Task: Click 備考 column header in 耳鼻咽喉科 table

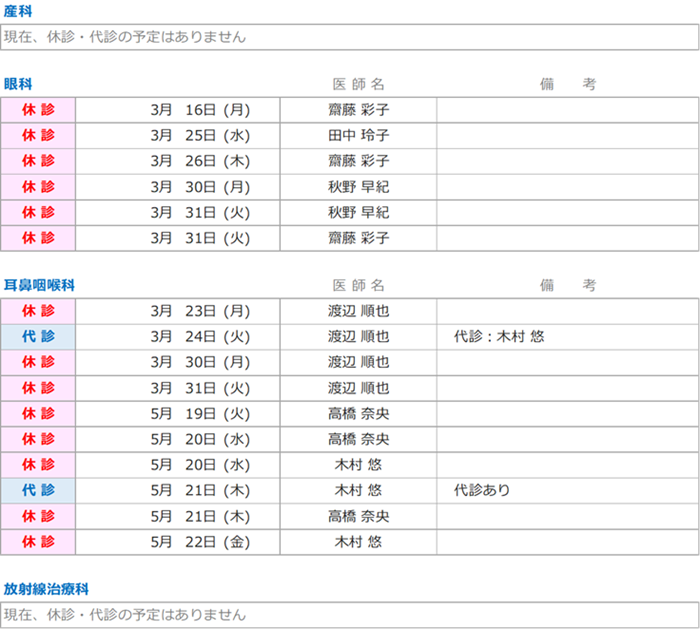Action: 567,285
